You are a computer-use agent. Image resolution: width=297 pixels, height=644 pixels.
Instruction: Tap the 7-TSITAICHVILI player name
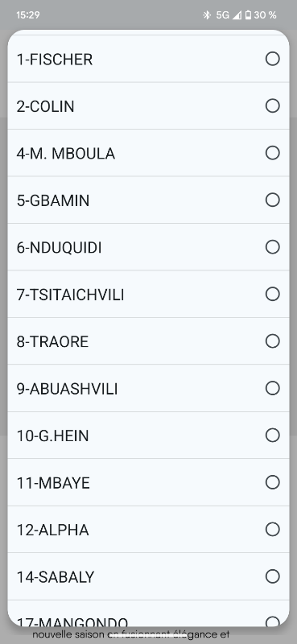[x=70, y=295]
